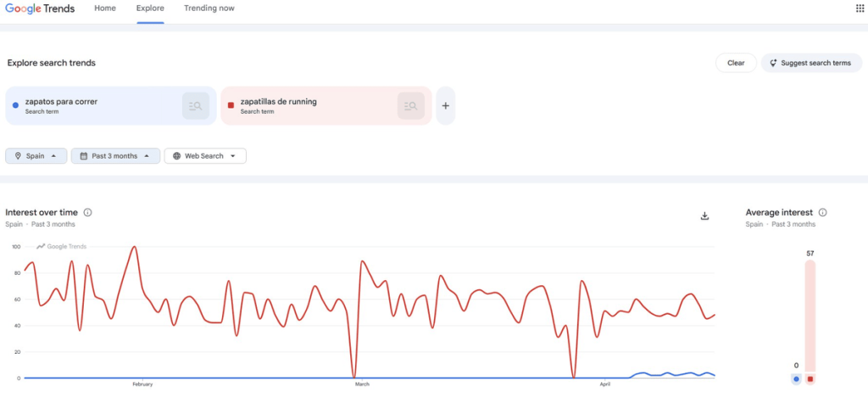Click the blue dot for zapatos para correr

(16, 105)
